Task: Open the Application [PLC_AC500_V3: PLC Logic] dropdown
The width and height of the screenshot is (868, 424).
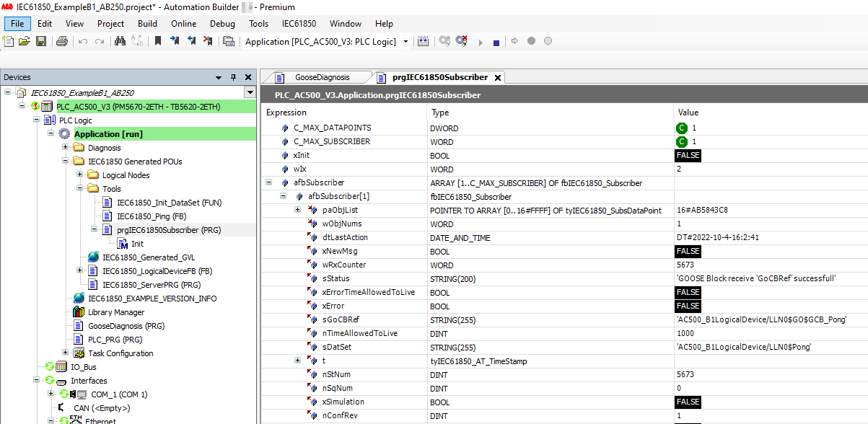Action: [405, 42]
